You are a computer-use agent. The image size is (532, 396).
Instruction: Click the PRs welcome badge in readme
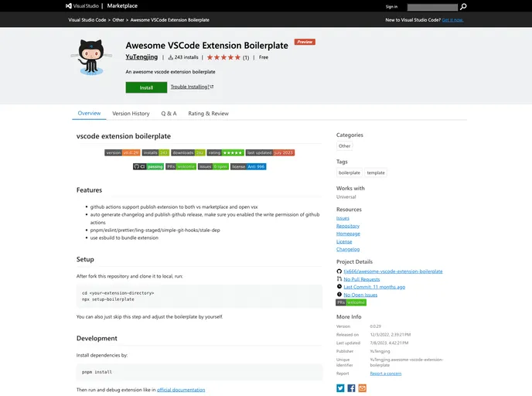181,166
